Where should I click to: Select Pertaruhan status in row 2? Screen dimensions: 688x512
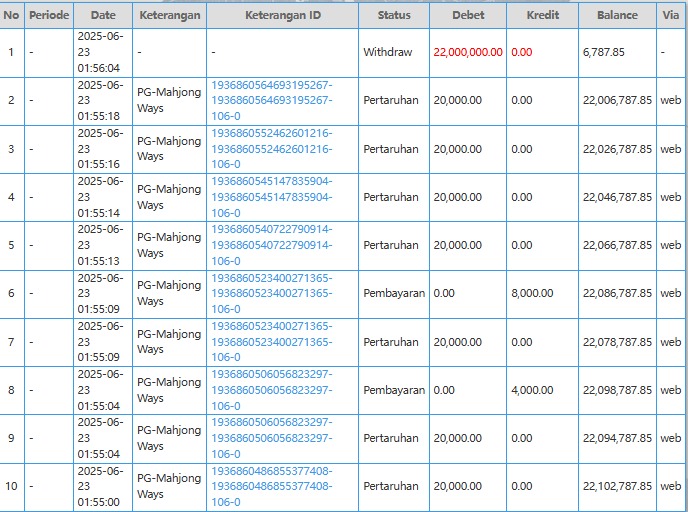[391, 100]
